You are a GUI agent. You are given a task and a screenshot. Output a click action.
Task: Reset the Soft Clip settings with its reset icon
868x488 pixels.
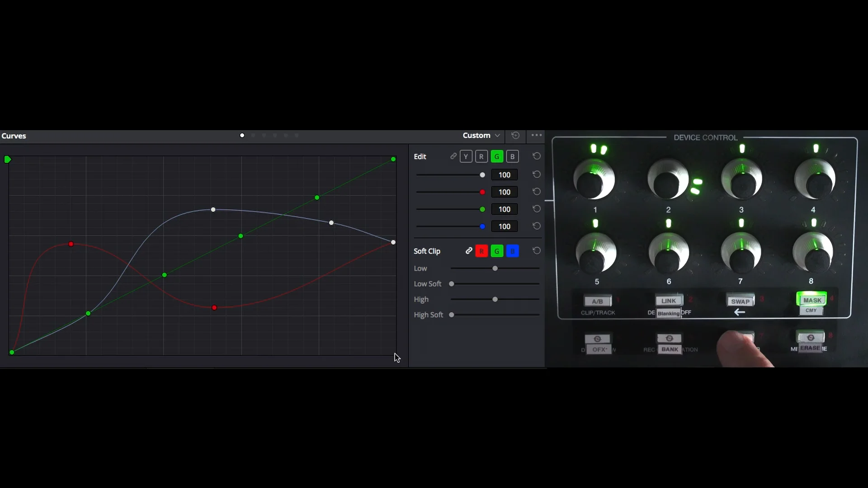tap(537, 251)
